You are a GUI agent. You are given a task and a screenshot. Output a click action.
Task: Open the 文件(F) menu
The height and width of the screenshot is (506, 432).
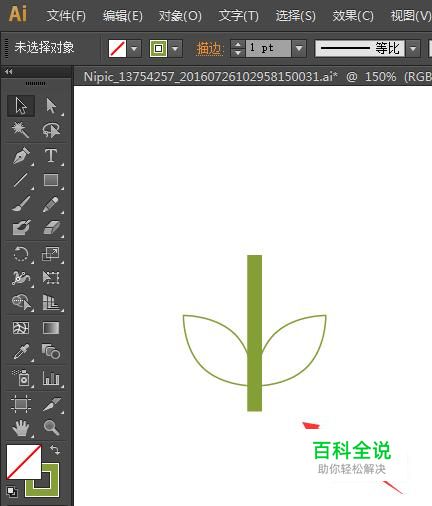(66, 16)
